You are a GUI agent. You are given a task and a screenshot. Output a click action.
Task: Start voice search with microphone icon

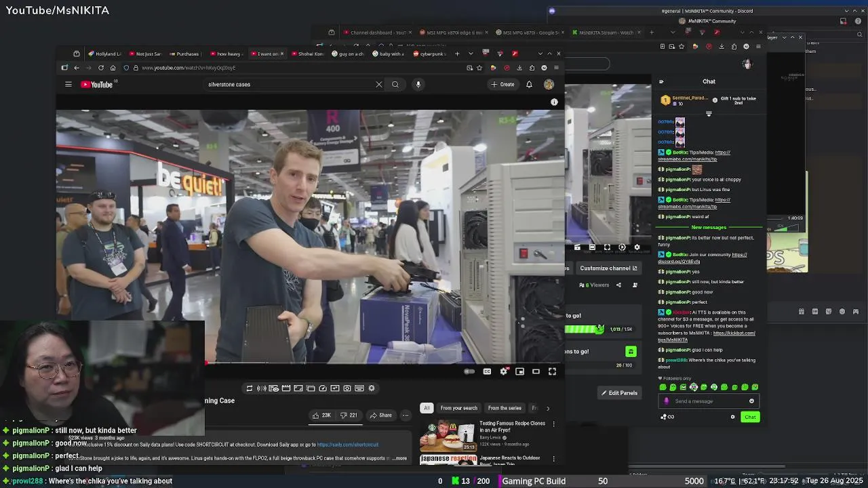[x=418, y=85]
